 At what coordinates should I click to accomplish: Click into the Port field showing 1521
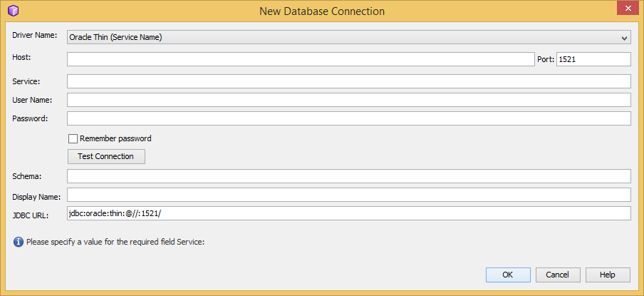(x=593, y=59)
